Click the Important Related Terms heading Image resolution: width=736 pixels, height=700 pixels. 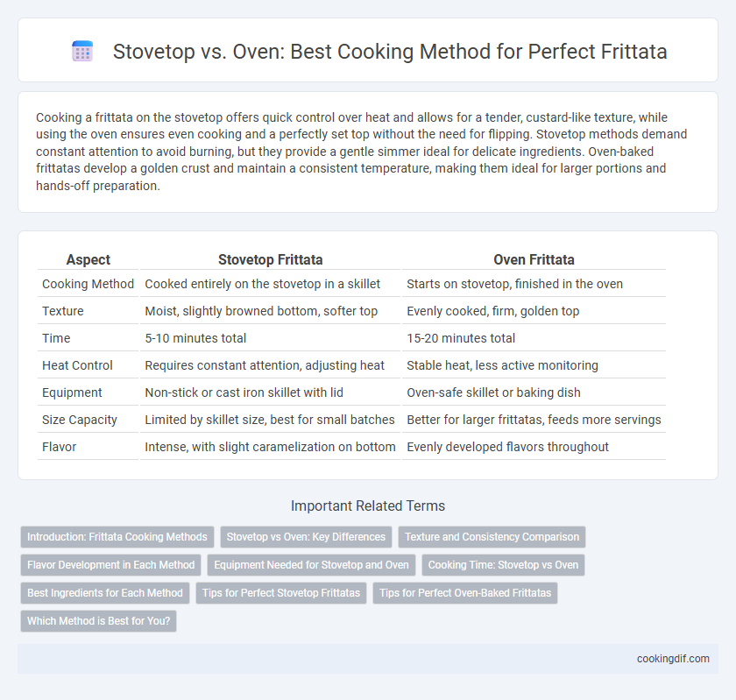click(x=368, y=506)
